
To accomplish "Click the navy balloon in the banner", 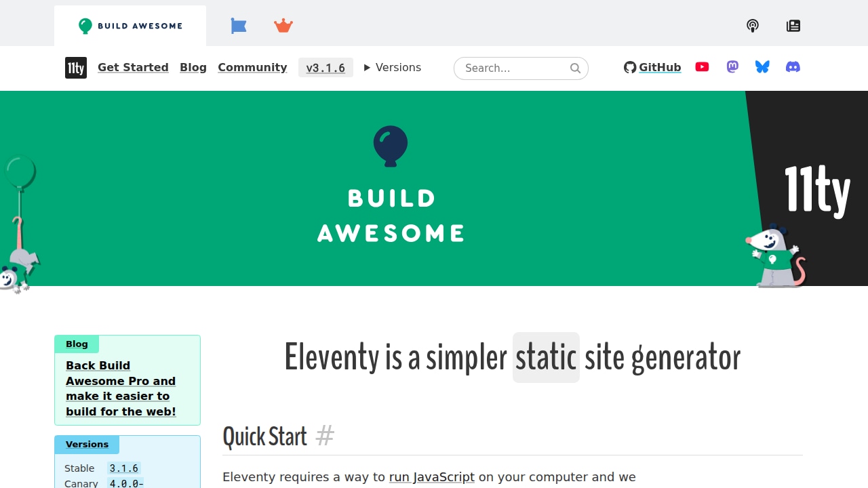I will (x=391, y=146).
